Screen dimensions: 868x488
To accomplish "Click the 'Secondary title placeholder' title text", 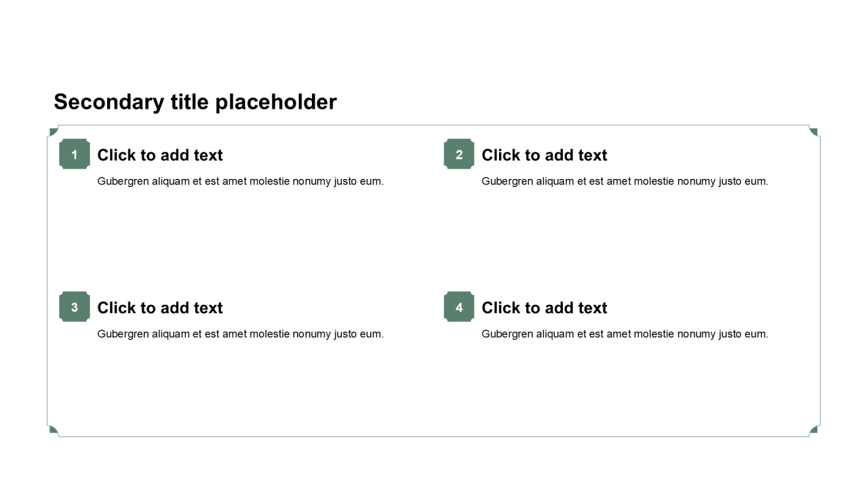I will [195, 102].
